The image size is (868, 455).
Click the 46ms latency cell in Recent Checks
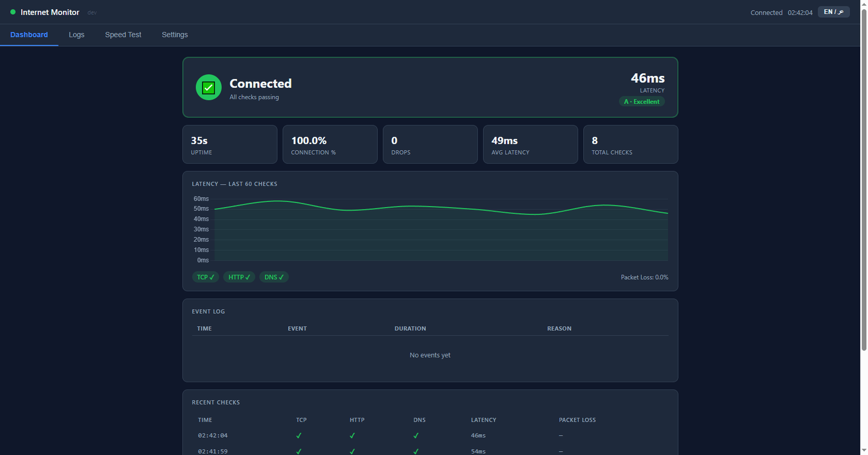(x=478, y=435)
